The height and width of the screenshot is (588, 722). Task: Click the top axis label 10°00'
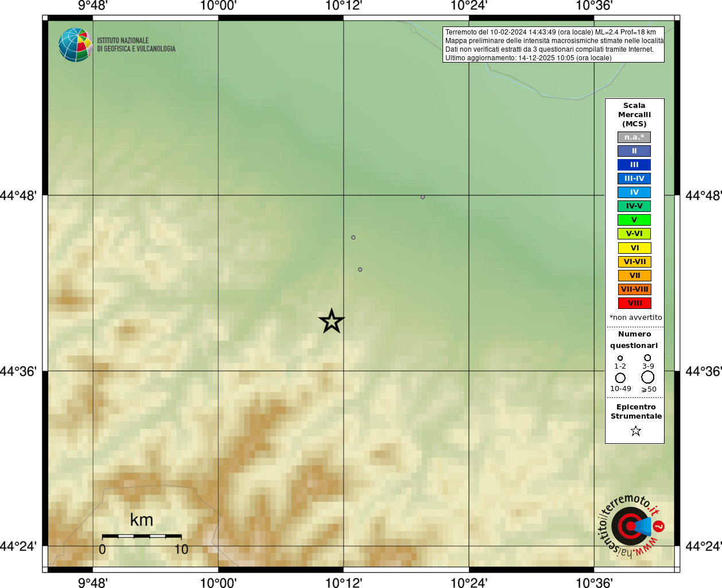coord(218,6)
